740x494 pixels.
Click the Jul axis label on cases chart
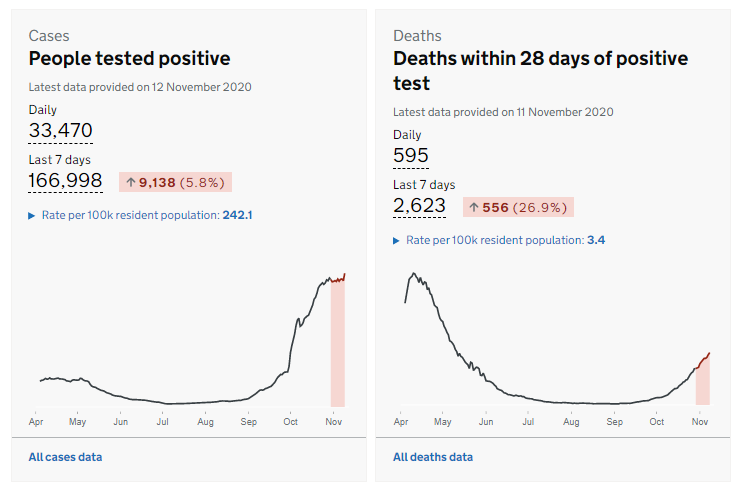(x=163, y=422)
